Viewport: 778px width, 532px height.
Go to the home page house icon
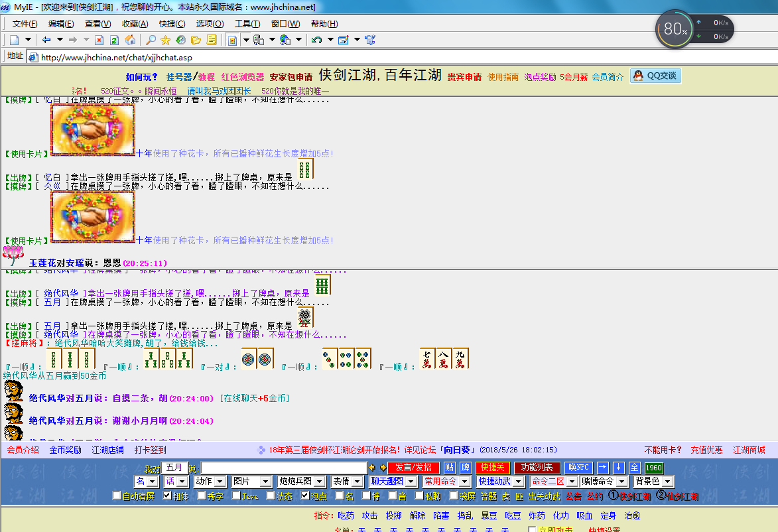coord(130,40)
